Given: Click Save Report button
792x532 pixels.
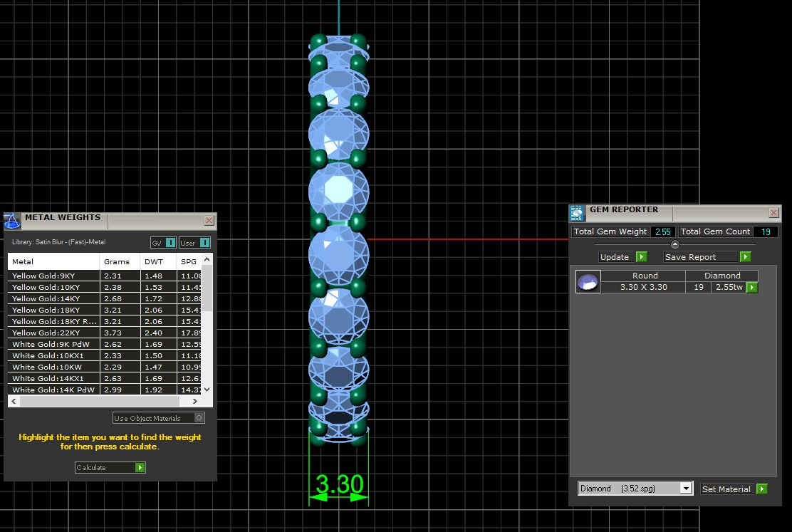Looking at the screenshot, I should (707, 256).
